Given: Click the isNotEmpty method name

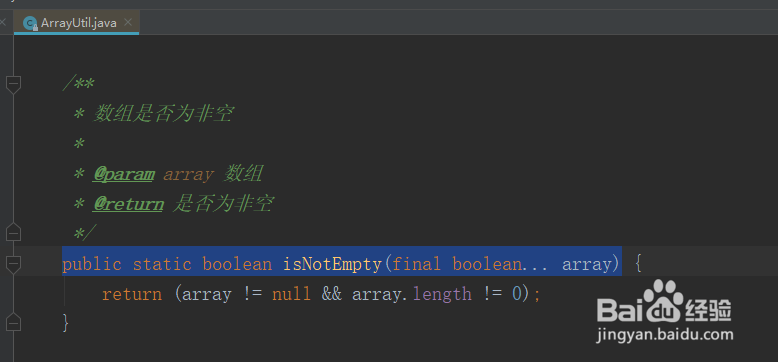Looking at the screenshot, I should point(331,264).
